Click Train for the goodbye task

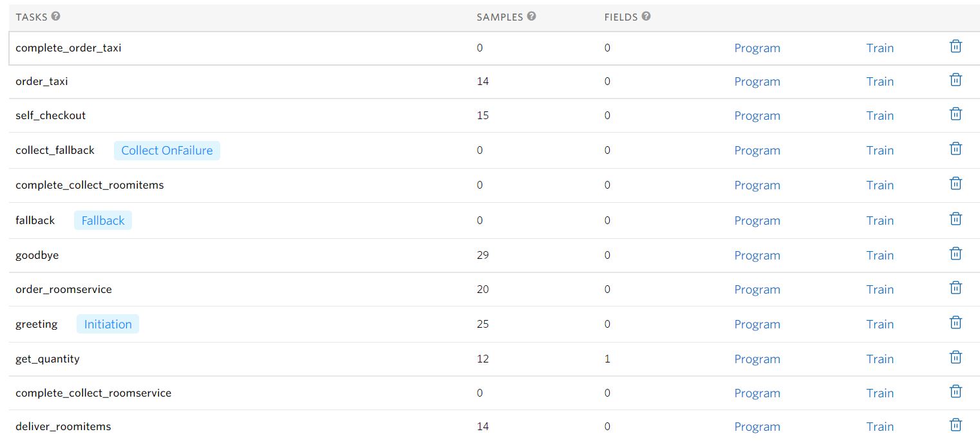880,256
